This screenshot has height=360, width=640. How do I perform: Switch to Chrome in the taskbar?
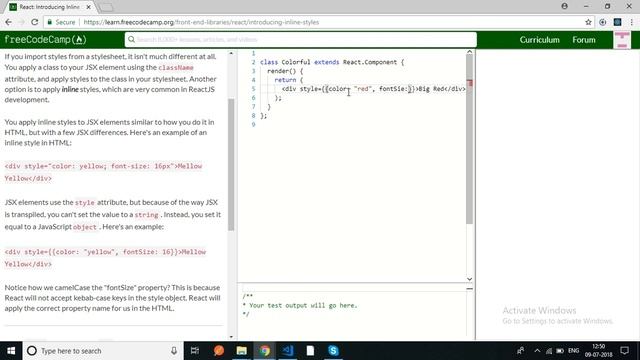tap(264, 351)
